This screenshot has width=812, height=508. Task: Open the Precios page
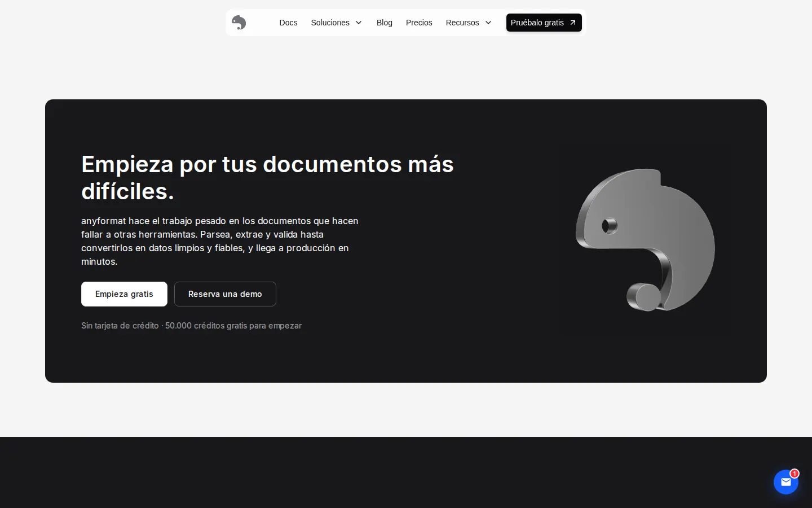419,23
